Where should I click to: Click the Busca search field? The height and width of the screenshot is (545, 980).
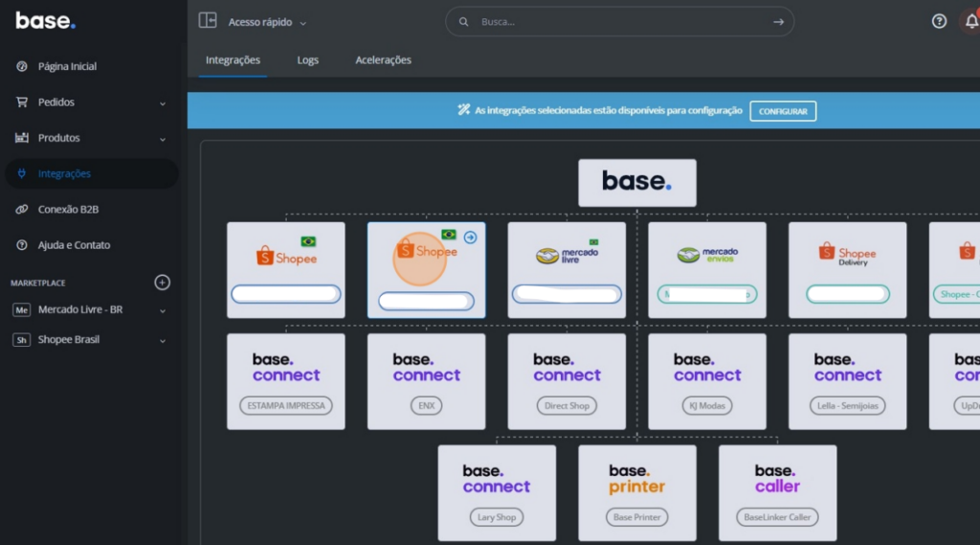click(x=612, y=22)
